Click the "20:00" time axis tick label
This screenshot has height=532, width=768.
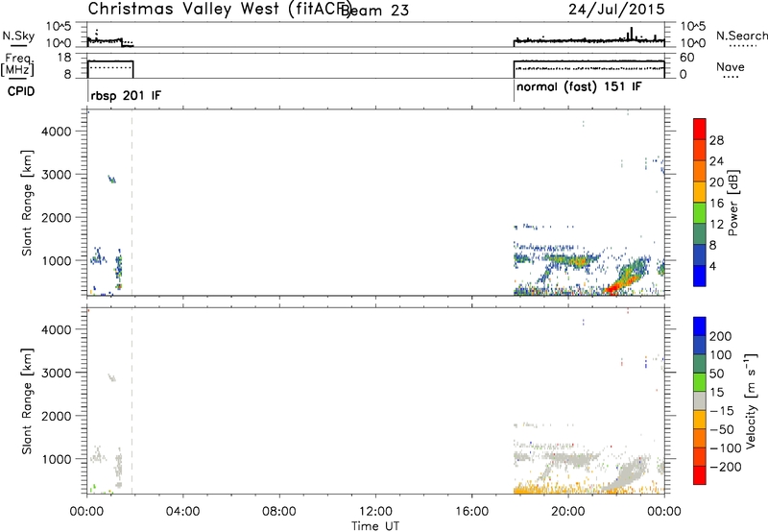click(x=568, y=512)
